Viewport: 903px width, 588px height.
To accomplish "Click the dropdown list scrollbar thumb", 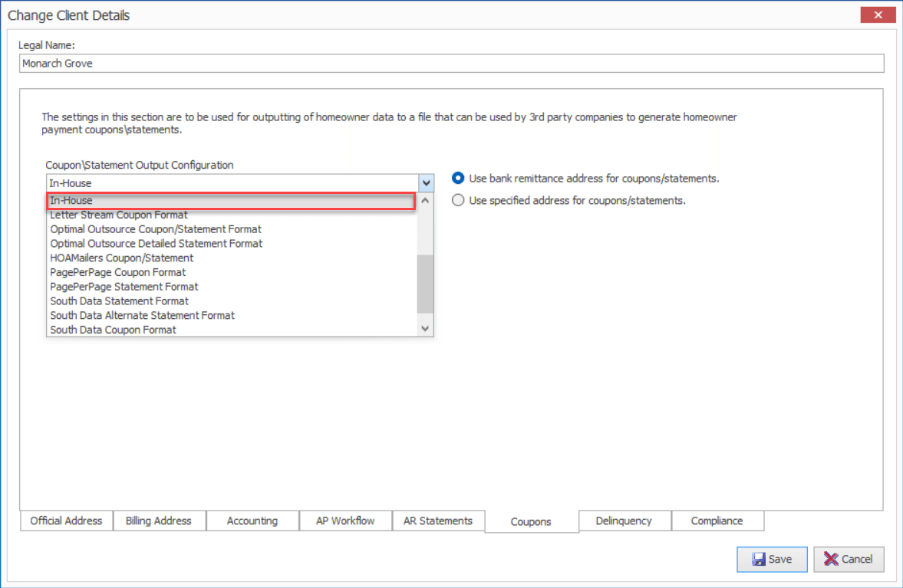I will [425, 284].
